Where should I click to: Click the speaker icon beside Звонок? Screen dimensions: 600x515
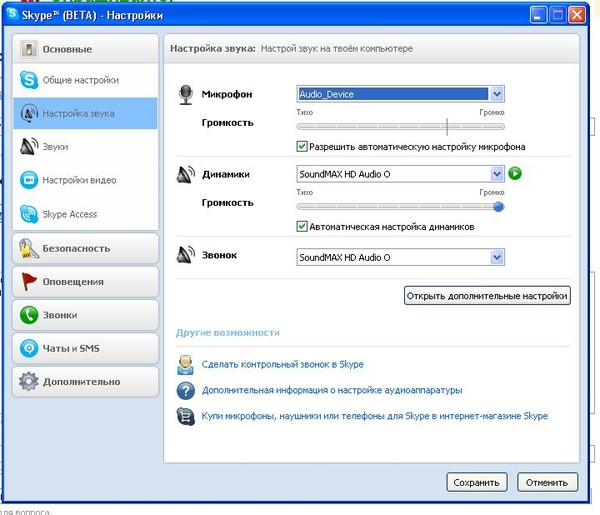point(186,255)
